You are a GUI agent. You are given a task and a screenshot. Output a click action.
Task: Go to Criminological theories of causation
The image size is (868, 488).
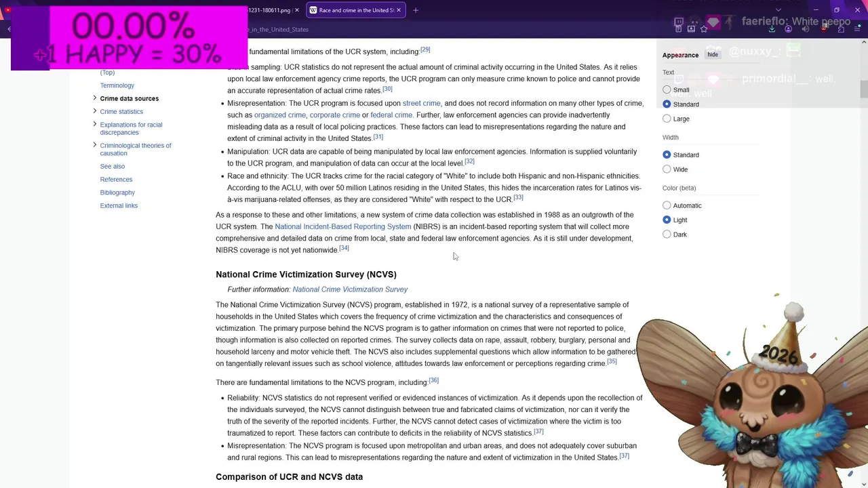(136, 149)
